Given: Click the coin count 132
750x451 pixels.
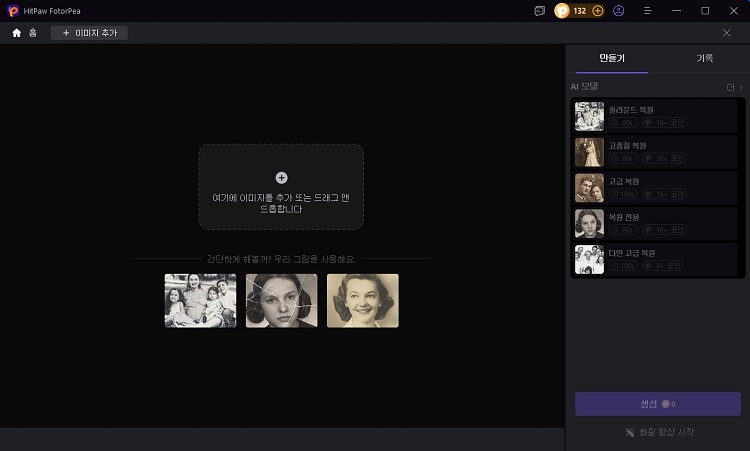Looking at the screenshot, I should pos(579,11).
